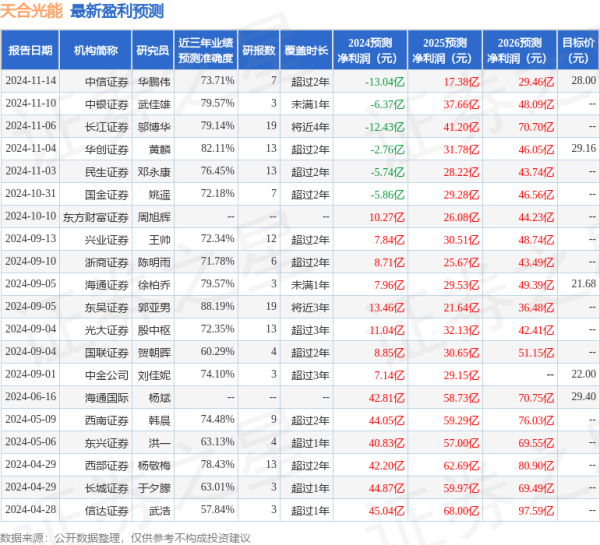Click analyst name 武佳雄
Screen dimensions: 600x545
[154, 104]
